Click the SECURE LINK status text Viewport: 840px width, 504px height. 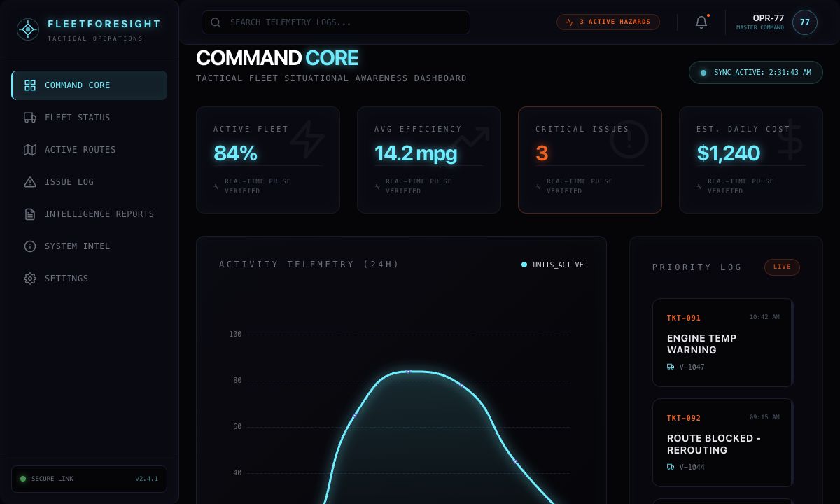[x=52, y=479]
